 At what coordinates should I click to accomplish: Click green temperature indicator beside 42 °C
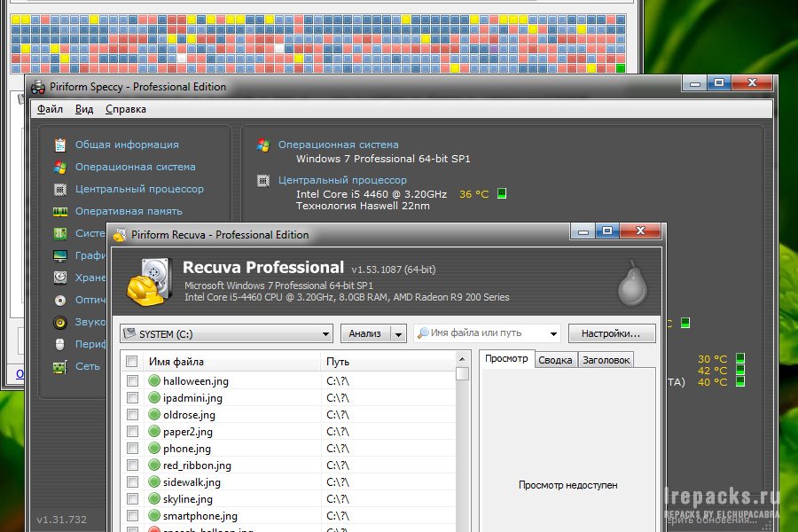[x=740, y=370]
